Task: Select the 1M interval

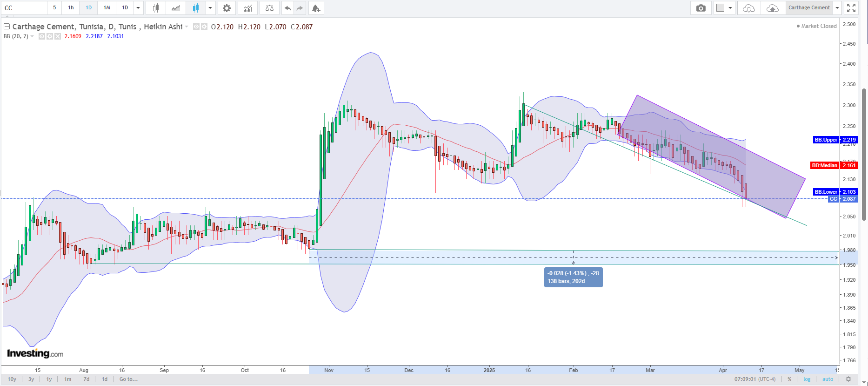Action: (x=107, y=8)
